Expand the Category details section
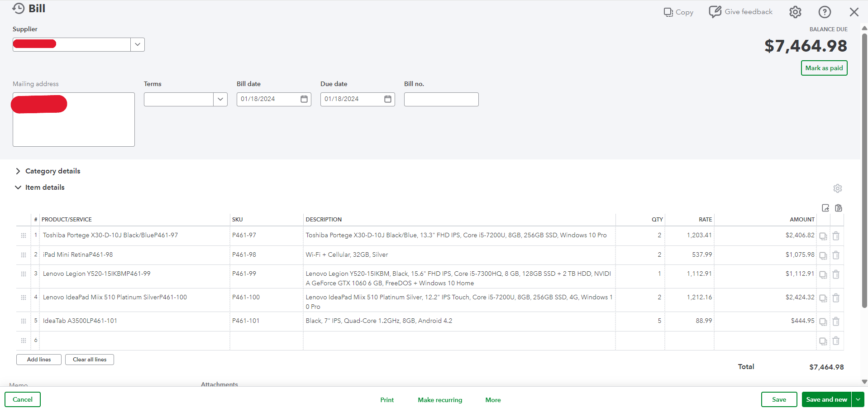The image size is (868, 413). click(18, 171)
